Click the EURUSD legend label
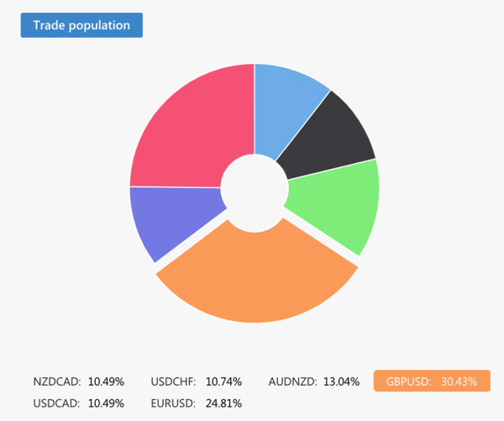This screenshot has height=421, width=504. (x=174, y=402)
